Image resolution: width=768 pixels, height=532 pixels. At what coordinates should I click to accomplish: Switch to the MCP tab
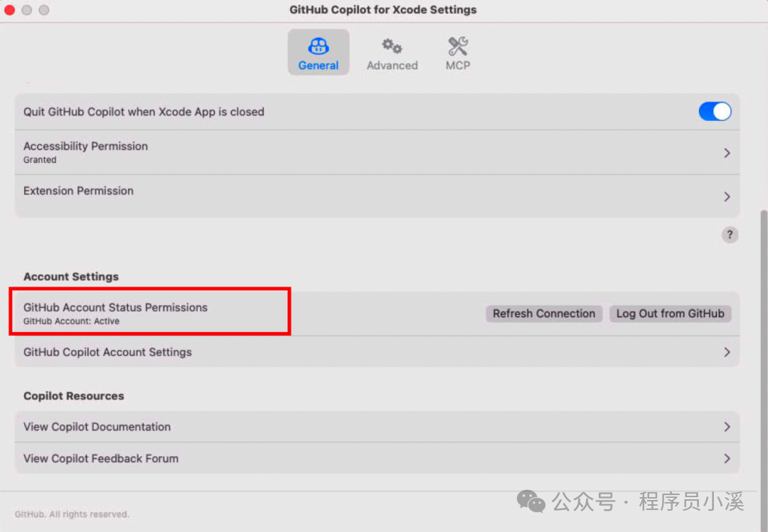458,53
